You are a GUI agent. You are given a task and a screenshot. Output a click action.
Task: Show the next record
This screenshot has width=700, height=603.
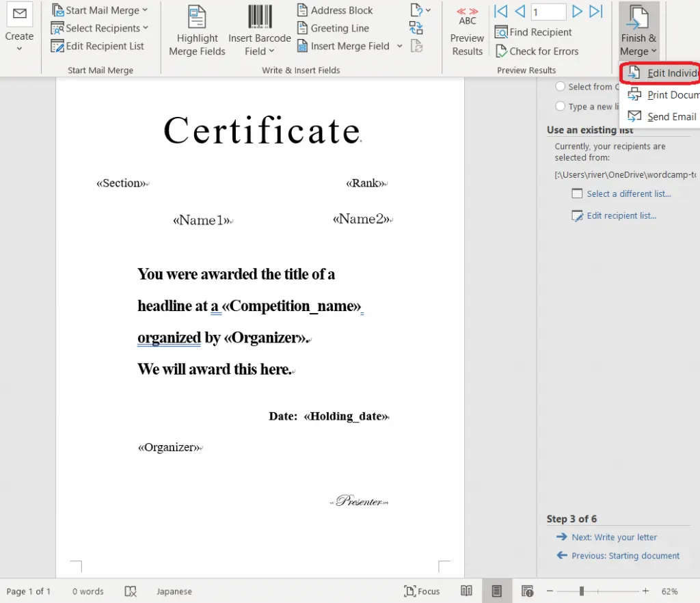click(x=578, y=12)
